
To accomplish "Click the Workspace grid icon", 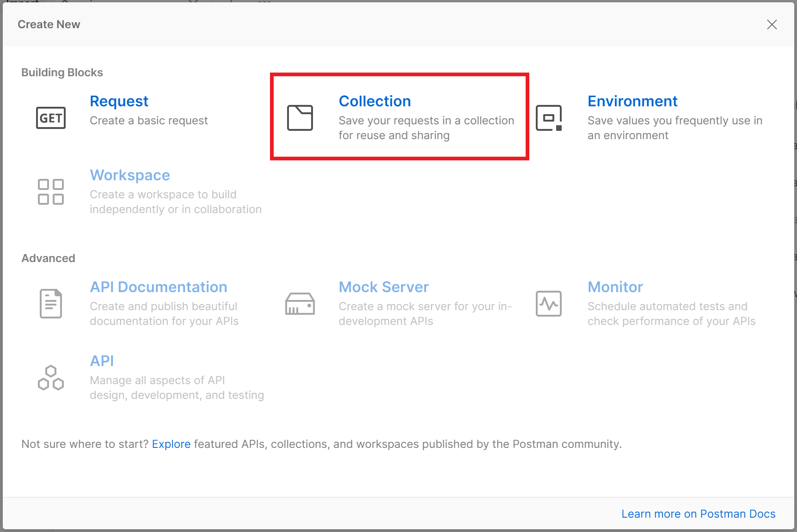I will (51, 192).
